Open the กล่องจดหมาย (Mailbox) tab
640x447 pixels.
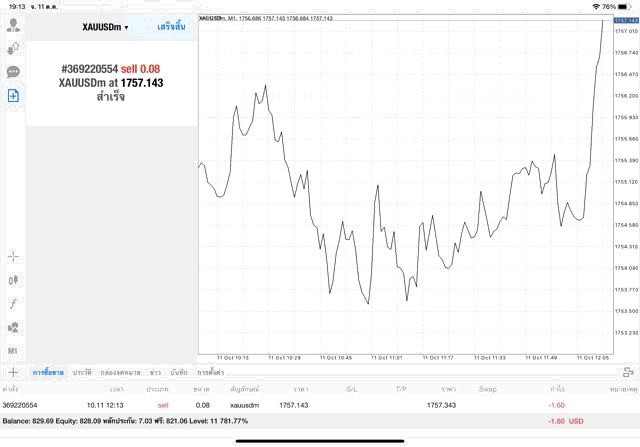coord(121,372)
